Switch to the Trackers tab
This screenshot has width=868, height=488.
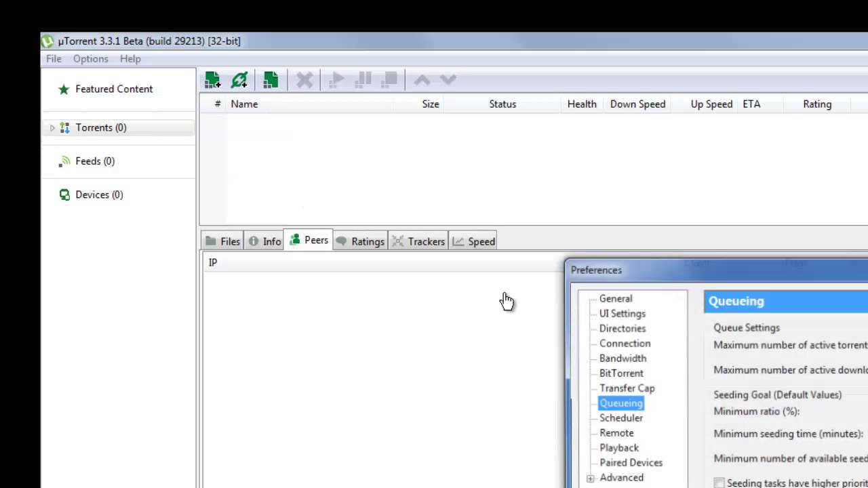tap(418, 241)
